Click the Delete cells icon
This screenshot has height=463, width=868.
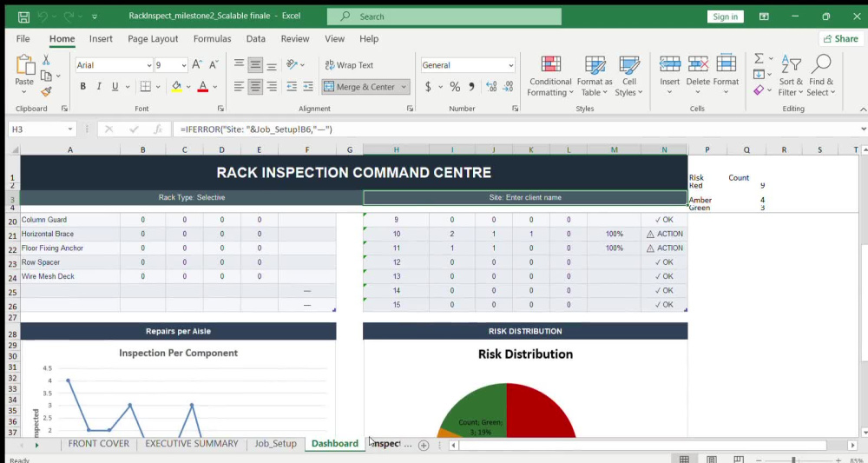click(x=698, y=64)
